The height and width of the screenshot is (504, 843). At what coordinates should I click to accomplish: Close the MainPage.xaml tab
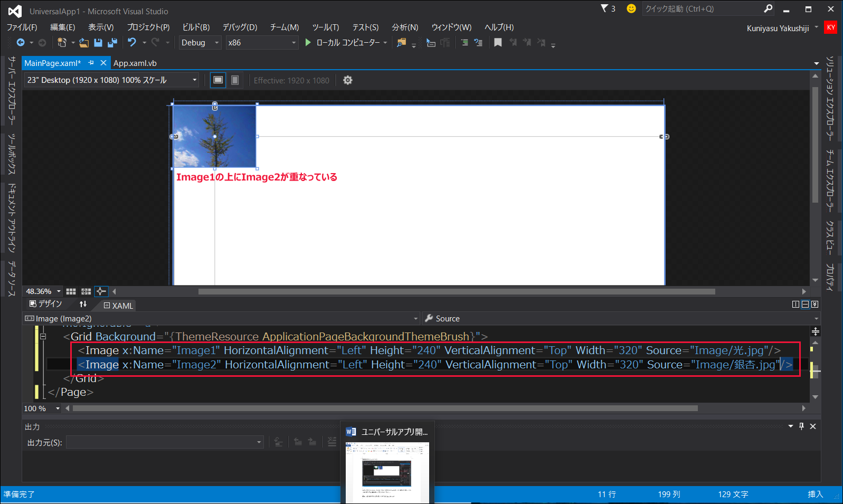103,63
